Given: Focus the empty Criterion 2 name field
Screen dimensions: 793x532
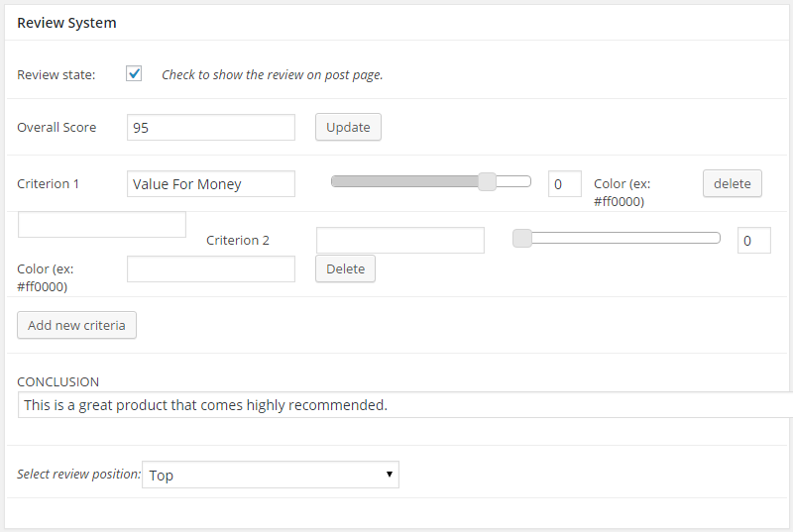Looking at the screenshot, I should coord(399,240).
